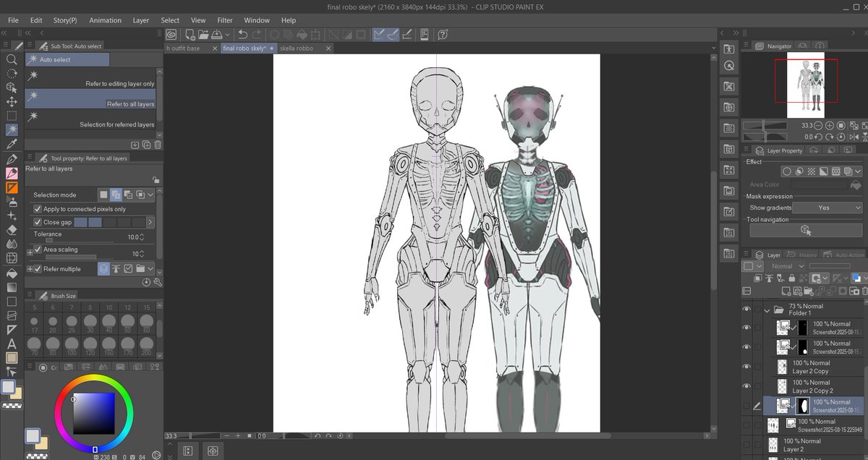Image resolution: width=868 pixels, height=460 pixels.
Task: Hide the Layer 2 Copy layer
Action: (x=746, y=367)
